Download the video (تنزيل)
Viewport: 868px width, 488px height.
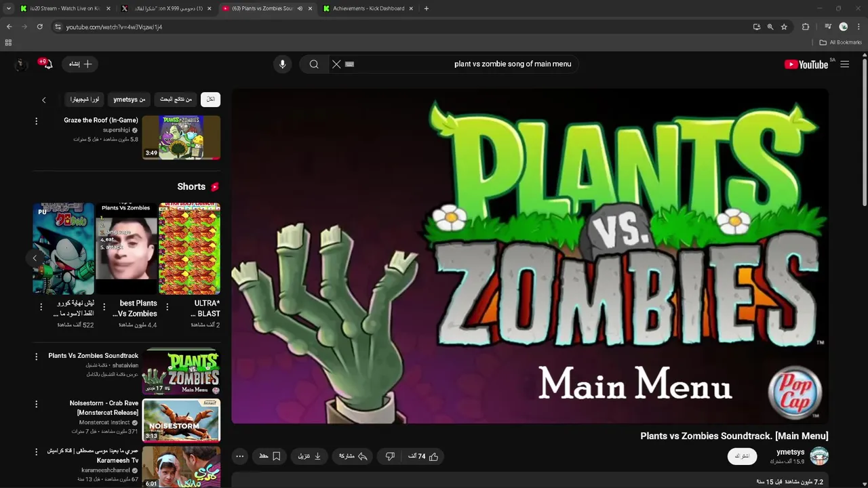(309, 457)
